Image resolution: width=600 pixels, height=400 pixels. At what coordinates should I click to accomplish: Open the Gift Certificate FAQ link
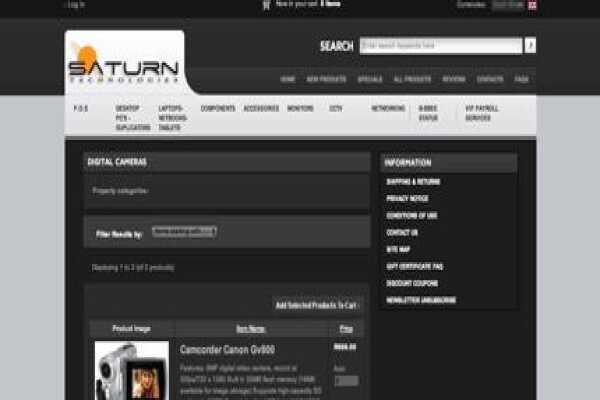(414, 266)
